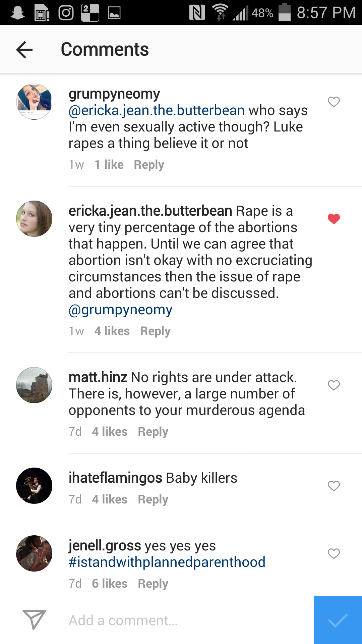Screen dimensions: 362x644
Task: Open the #istandwithplannedparenthood hashtag
Action: tap(167, 562)
